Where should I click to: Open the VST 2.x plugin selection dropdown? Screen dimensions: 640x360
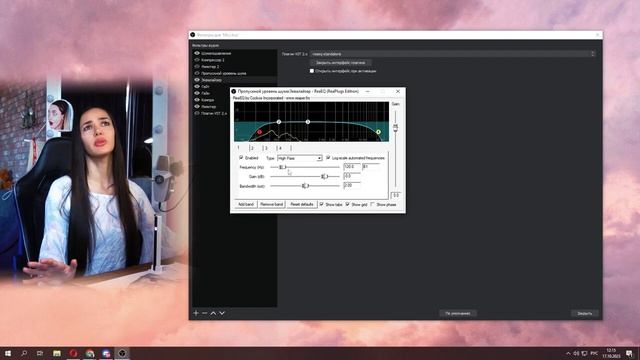453,54
